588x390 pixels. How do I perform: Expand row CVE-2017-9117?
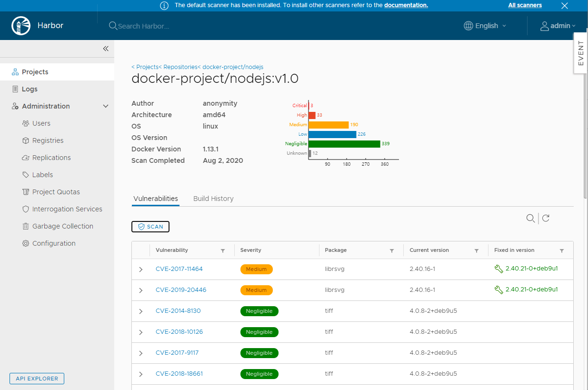tap(140, 353)
